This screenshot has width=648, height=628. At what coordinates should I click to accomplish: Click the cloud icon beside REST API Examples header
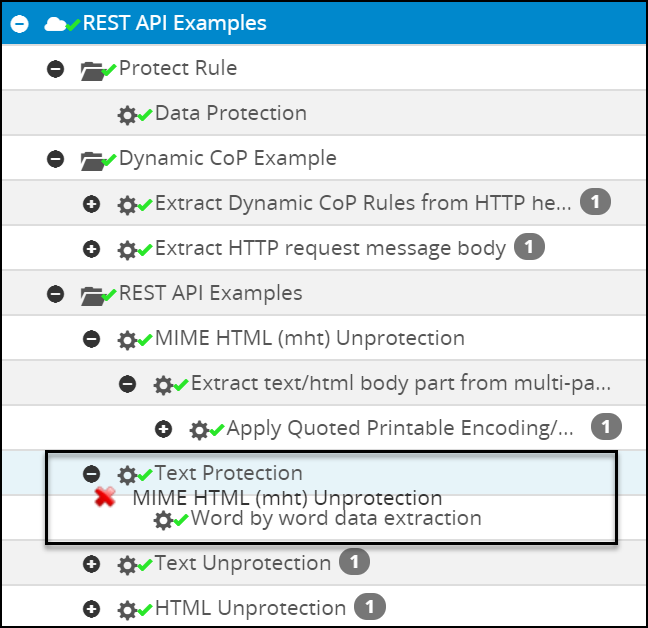55,24
